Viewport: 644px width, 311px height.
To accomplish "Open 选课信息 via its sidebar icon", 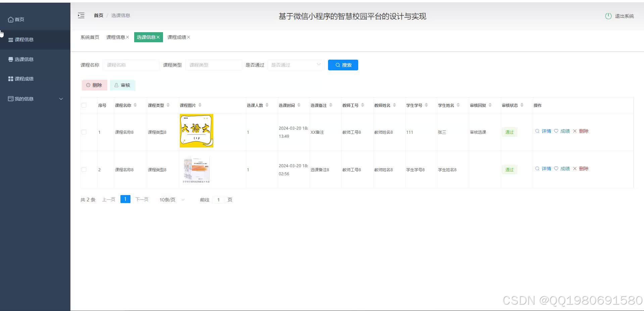I will coord(10,59).
